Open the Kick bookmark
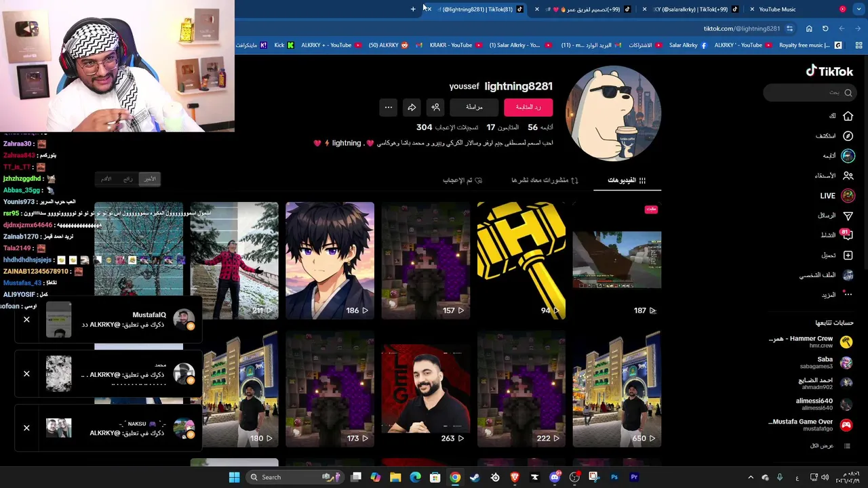The image size is (868, 488). click(284, 45)
